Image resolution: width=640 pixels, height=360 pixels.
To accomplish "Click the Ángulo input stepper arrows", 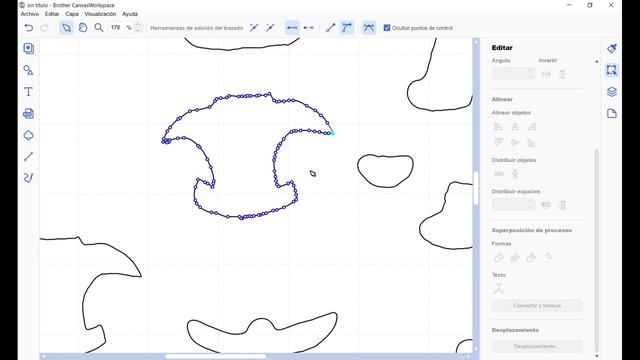I will [x=530, y=73].
